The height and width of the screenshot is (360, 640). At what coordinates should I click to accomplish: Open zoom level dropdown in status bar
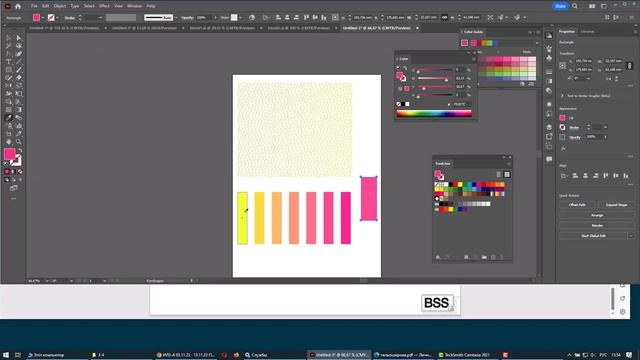pos(47,281)
